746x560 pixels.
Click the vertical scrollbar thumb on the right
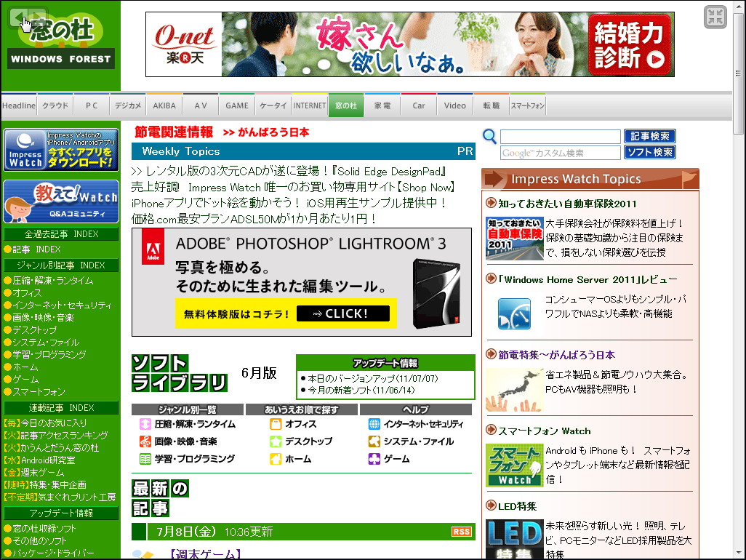click(x=739, y=73)
